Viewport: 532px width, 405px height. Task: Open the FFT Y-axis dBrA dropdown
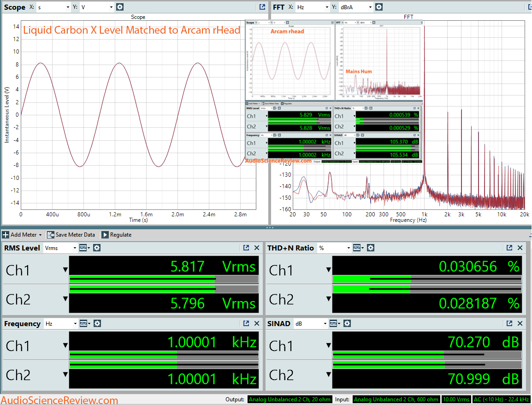click(356, 7)
